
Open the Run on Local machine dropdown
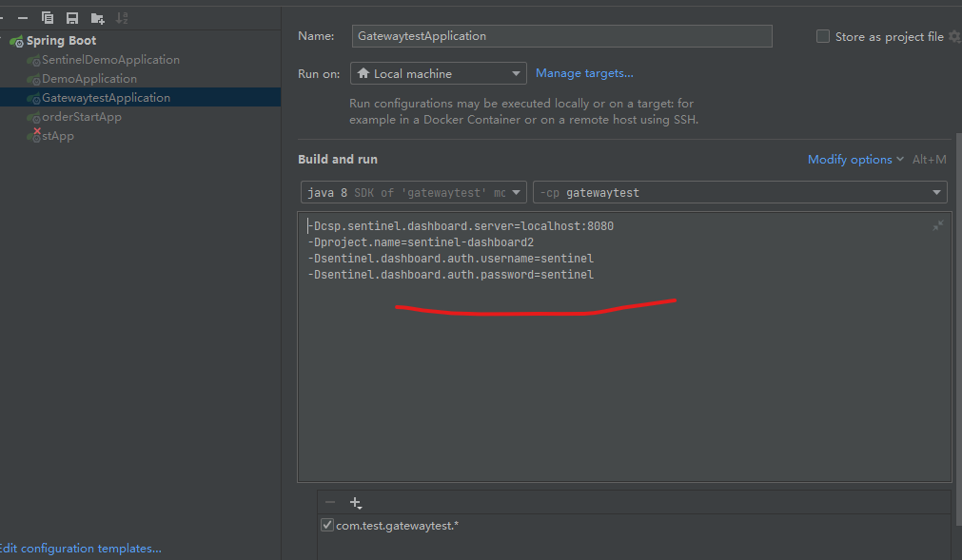(x=438, y=73)
